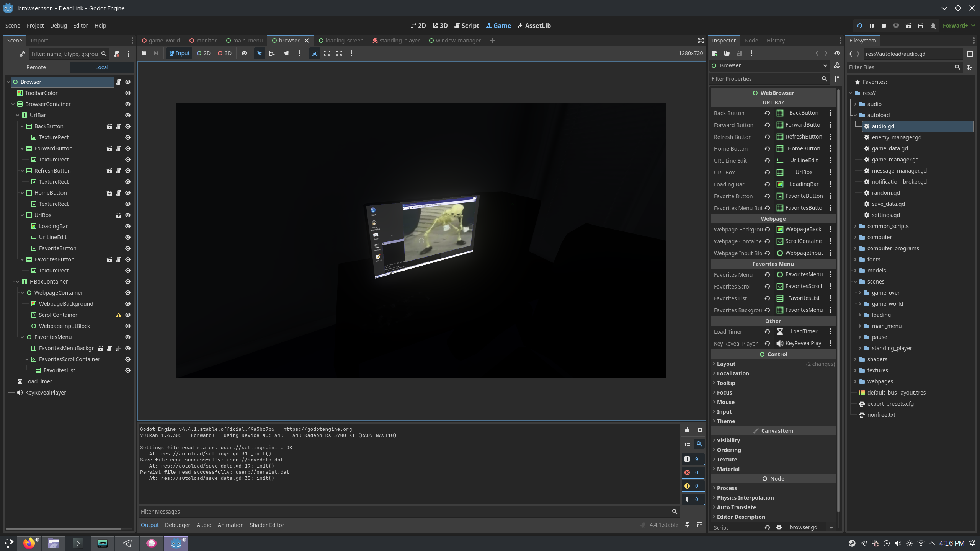Collapse the BrowserContainer tree node
Viewport: 980px width, 551px height.
tap(13, 104)
